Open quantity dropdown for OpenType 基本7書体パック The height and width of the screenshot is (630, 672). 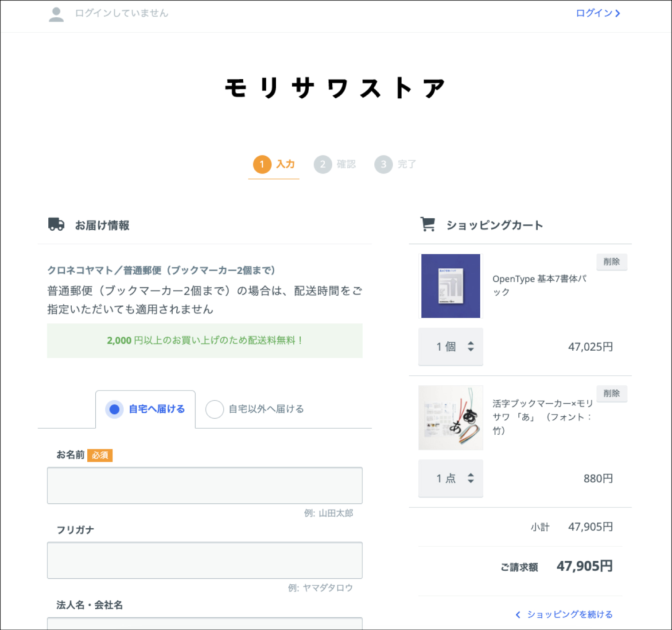(451, 347)
